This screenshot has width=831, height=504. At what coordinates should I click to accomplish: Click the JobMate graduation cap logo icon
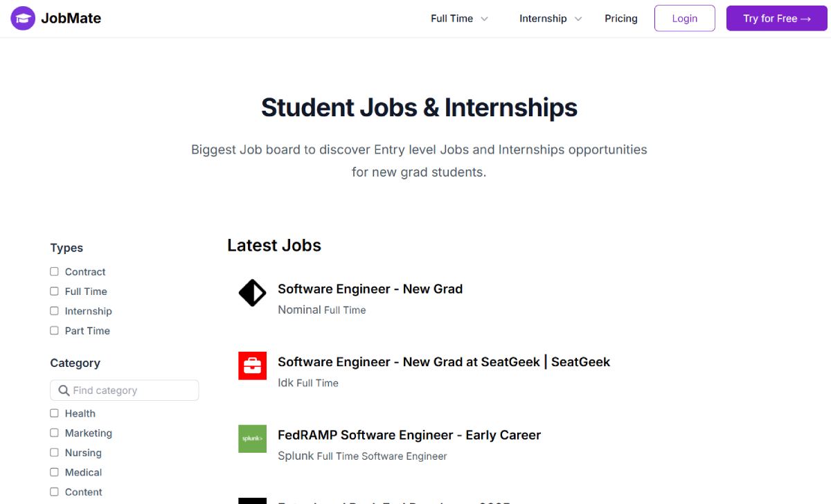pyautogui.click(x=23, y=19)
